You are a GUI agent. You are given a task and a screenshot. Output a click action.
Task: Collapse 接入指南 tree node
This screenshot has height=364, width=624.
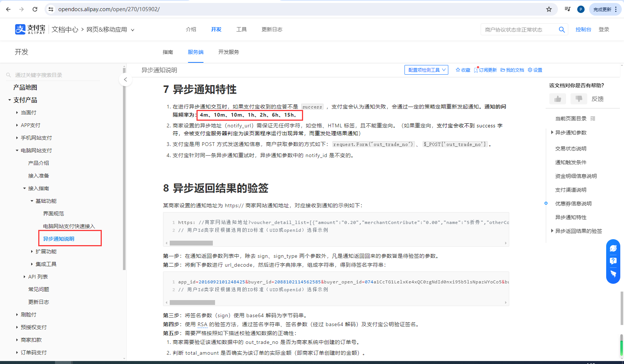25,188
